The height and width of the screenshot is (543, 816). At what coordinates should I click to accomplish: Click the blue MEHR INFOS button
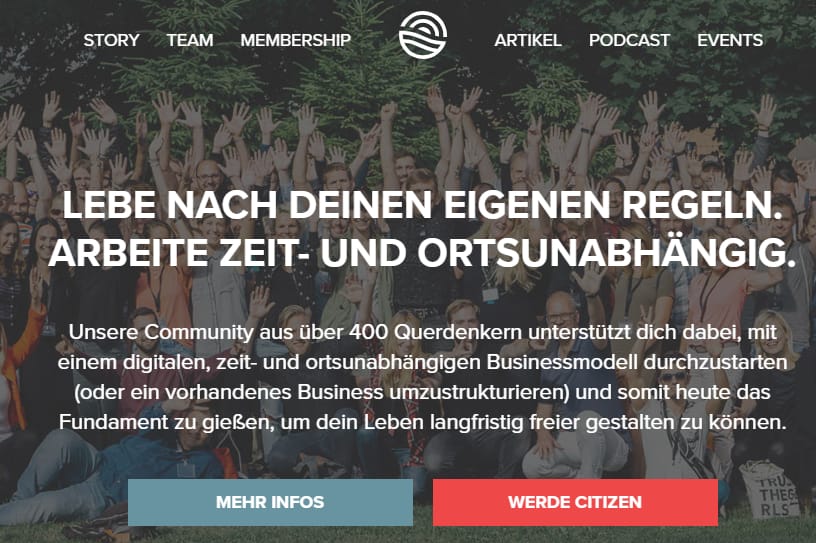tap(270, 502)
